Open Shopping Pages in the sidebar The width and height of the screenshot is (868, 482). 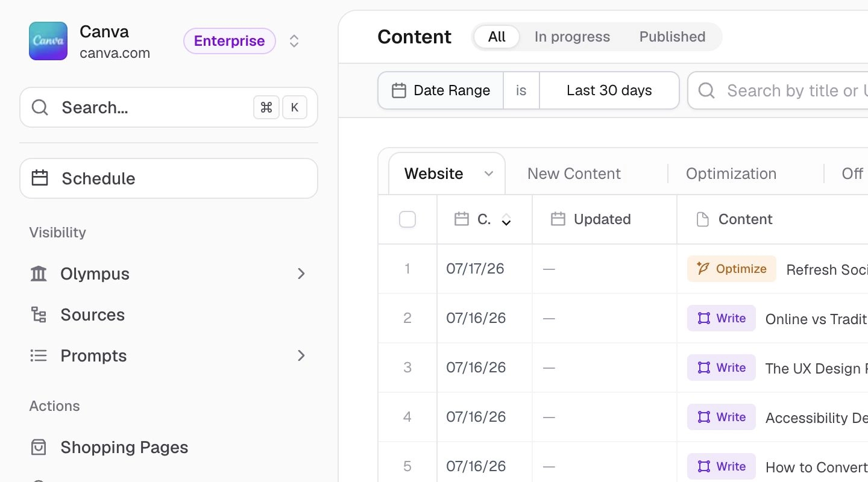point(169,447)
